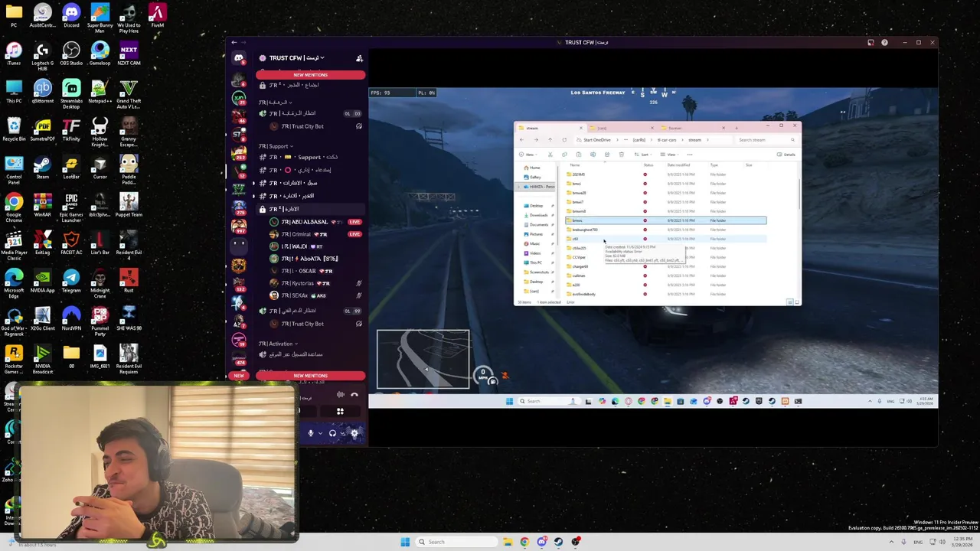
Task: Click Discord invite members icon
Action: pyautogui.click(x=359, y=58)
